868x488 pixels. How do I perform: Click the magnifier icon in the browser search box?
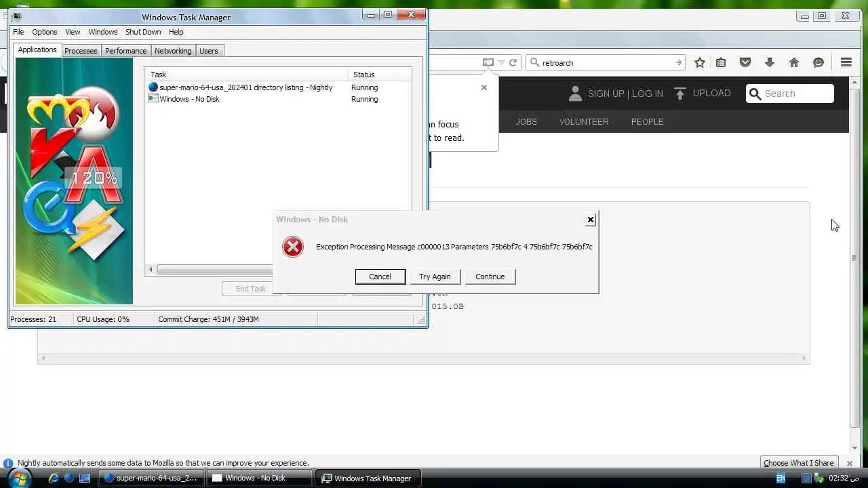click(534, 62)
